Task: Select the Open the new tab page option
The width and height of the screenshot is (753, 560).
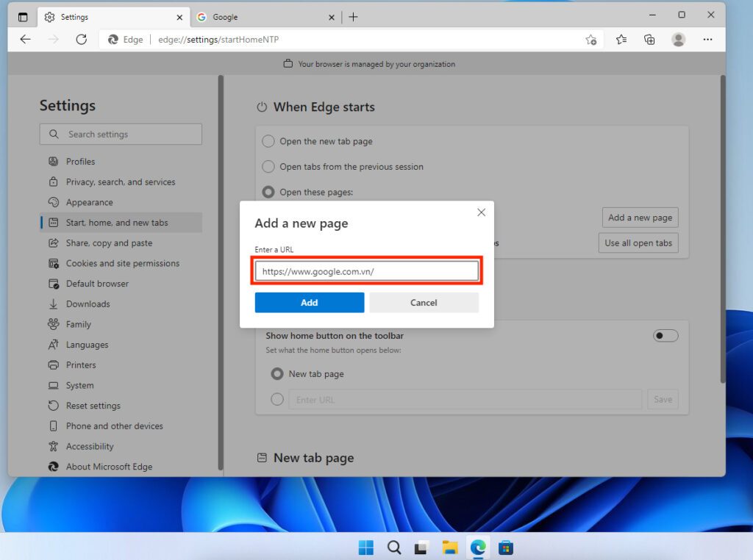Action: click(x=268, y=141)
